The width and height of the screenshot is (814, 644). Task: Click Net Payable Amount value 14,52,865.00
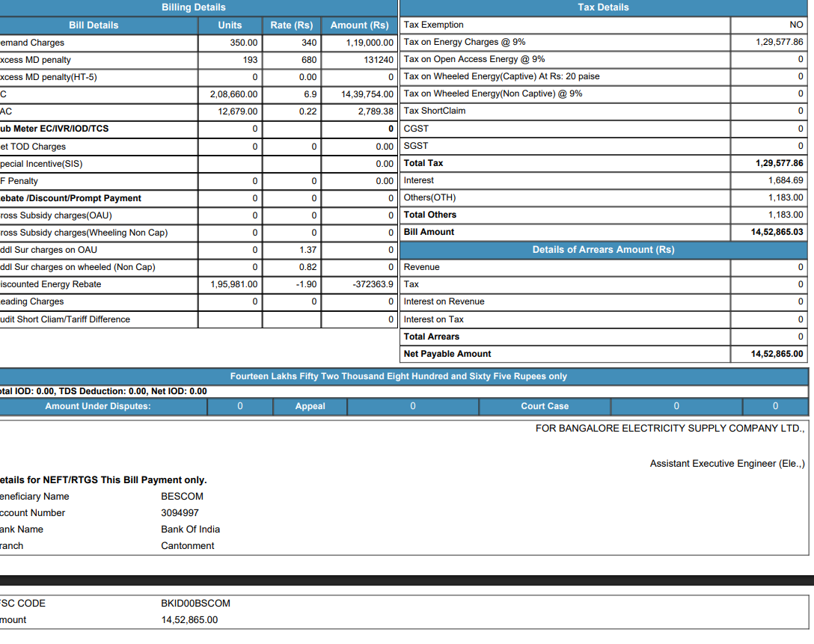coord(777,353)
